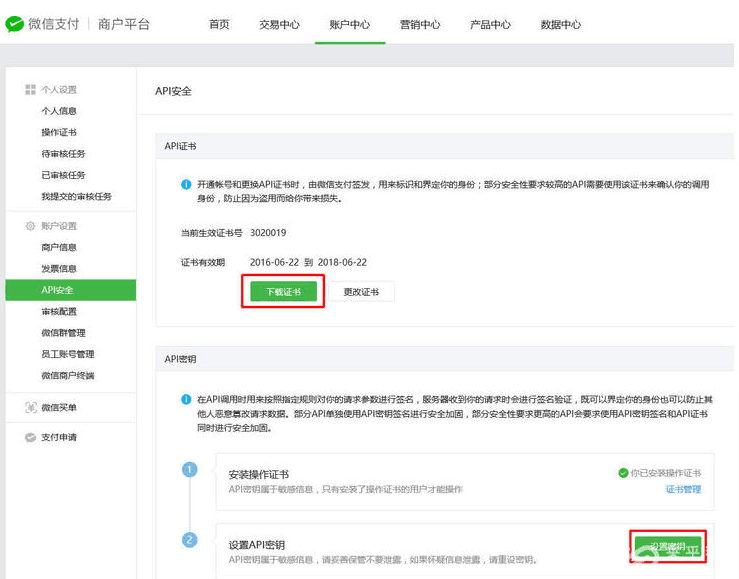Viewport: 739px width, 579px height.
Task: Open 员工账号管理 in the sidebar
Action: [68, 354]
